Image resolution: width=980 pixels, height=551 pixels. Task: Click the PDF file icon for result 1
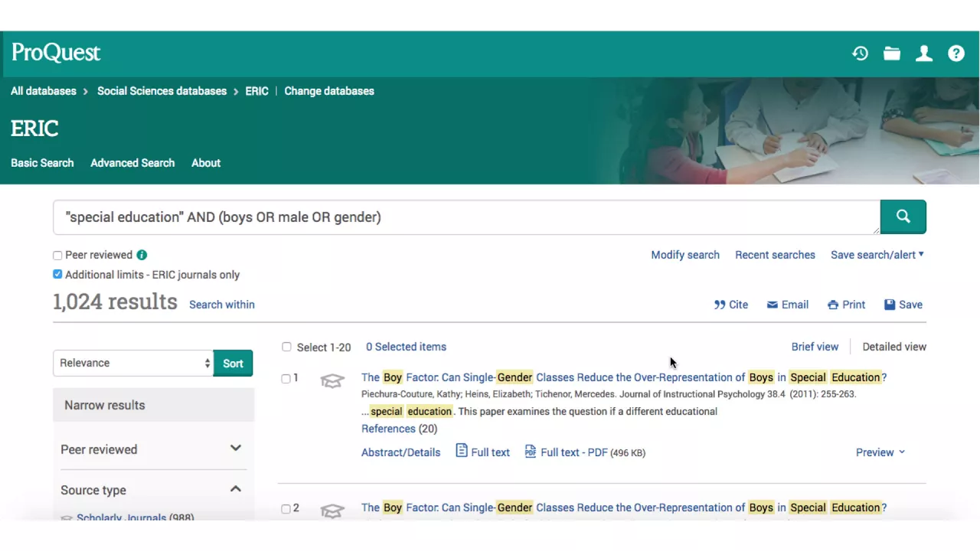click(x=531, y=452)
